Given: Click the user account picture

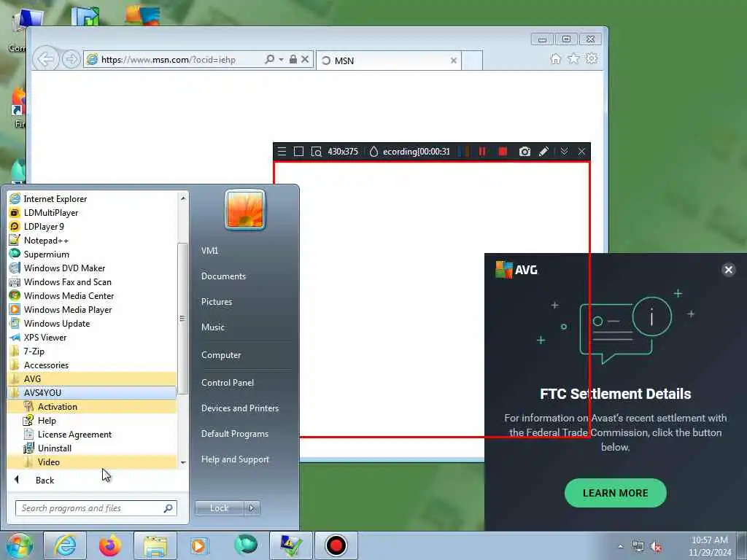Looking at the screenshot, I should 245,209.
